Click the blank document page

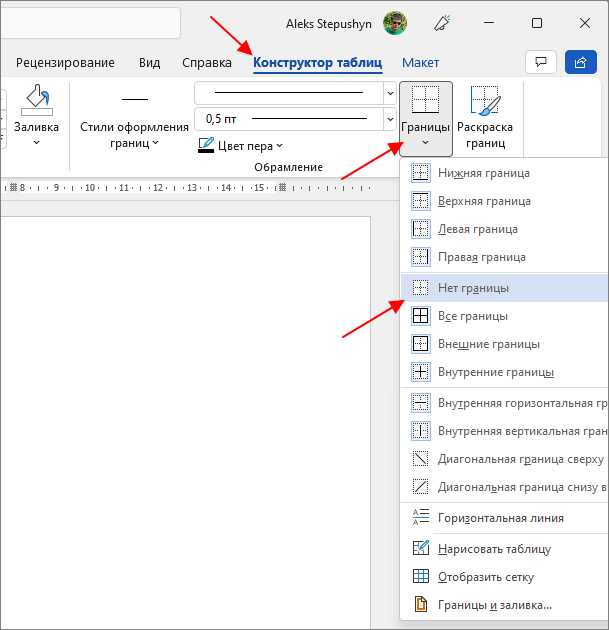click(185, 422)
